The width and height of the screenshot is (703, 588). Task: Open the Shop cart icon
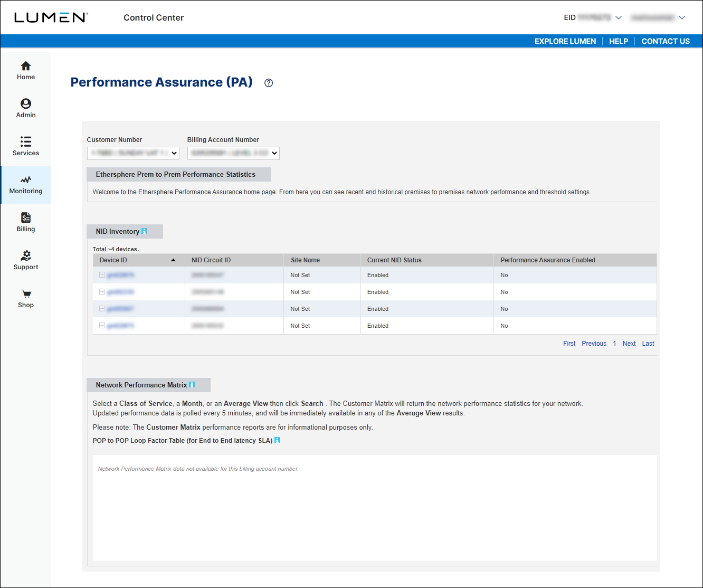point(26,294)
